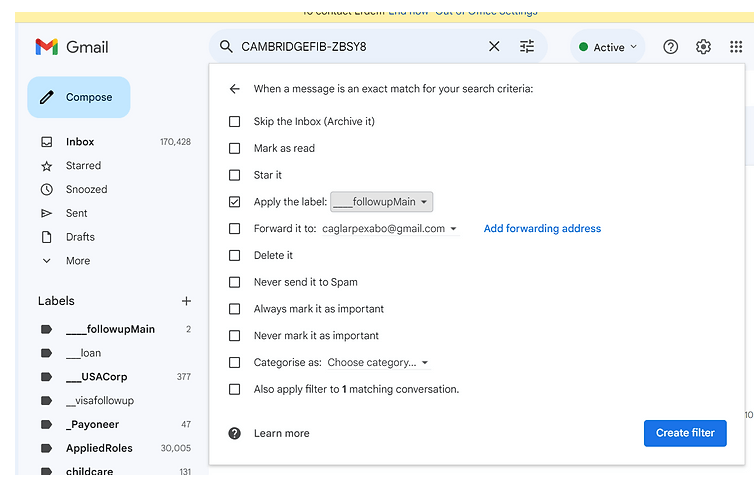Click the ___USACorp label tag icon
Viewport: 754px width, 477px height.
pyautogui.click(x=46, y=377)
